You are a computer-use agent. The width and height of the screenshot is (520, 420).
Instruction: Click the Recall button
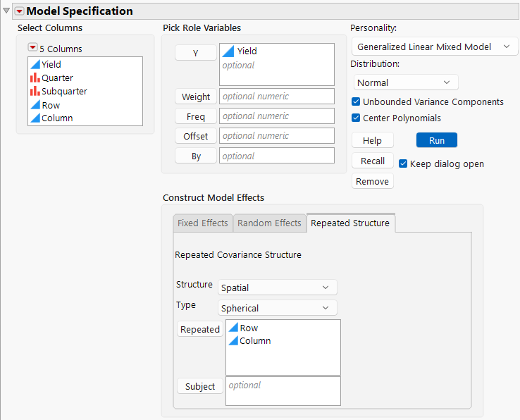(373, 161)
